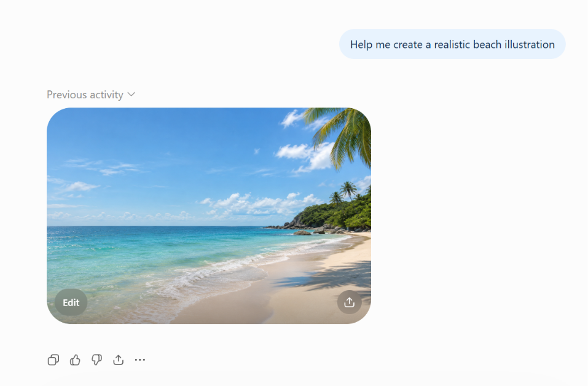Image resolution: width=588 pixels, height=386 pixels.
Task: Click the share icon below the response
Action: coord(119,360)
